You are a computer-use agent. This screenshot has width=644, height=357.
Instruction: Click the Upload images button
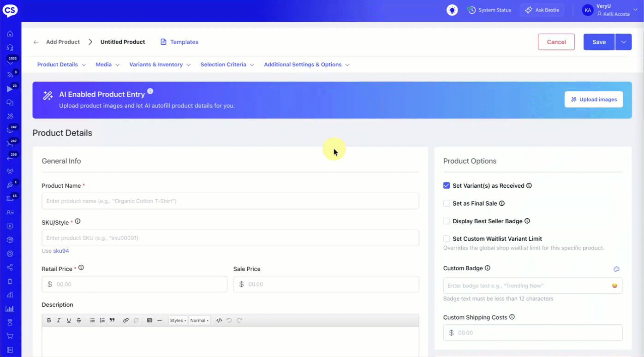pos(594,99)
